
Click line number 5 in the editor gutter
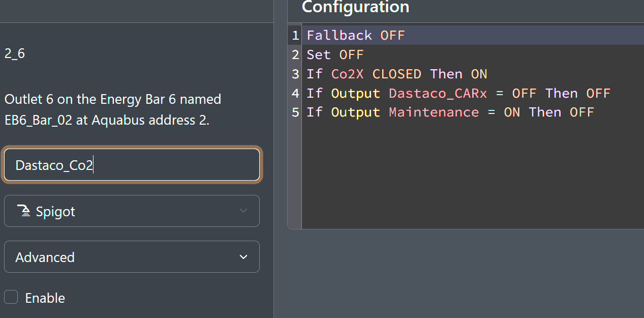tap(295, 112)
